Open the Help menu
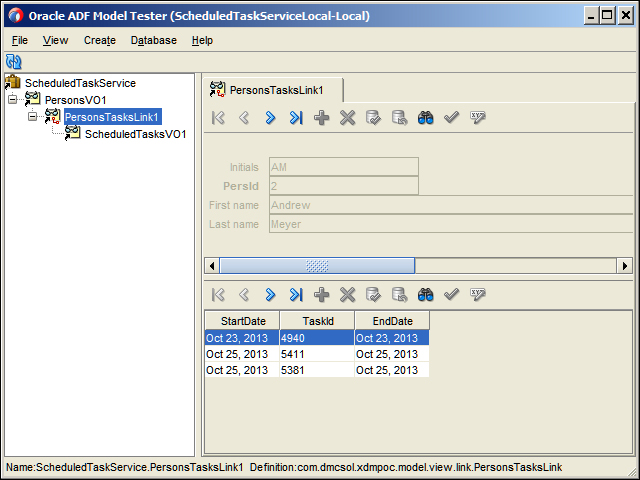This screenshot has width=640, height=480. [202, 40]
